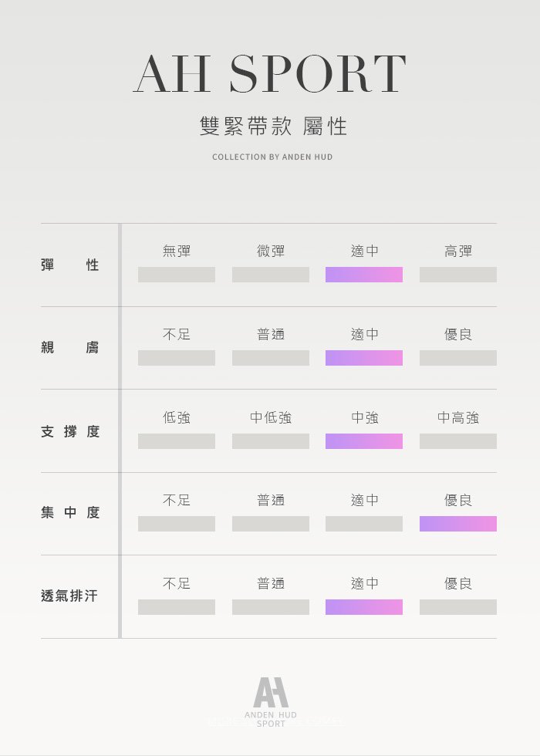
Task: Select the 雙緊帶款 屬性 subtitle text
Action: click(273, 127)
